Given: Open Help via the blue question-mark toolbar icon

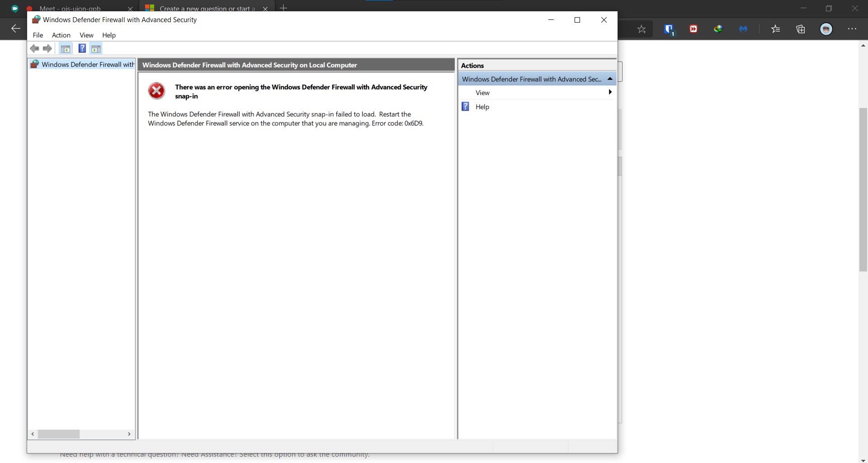Looking at the screenshot, I should click(x=82, y=48).
